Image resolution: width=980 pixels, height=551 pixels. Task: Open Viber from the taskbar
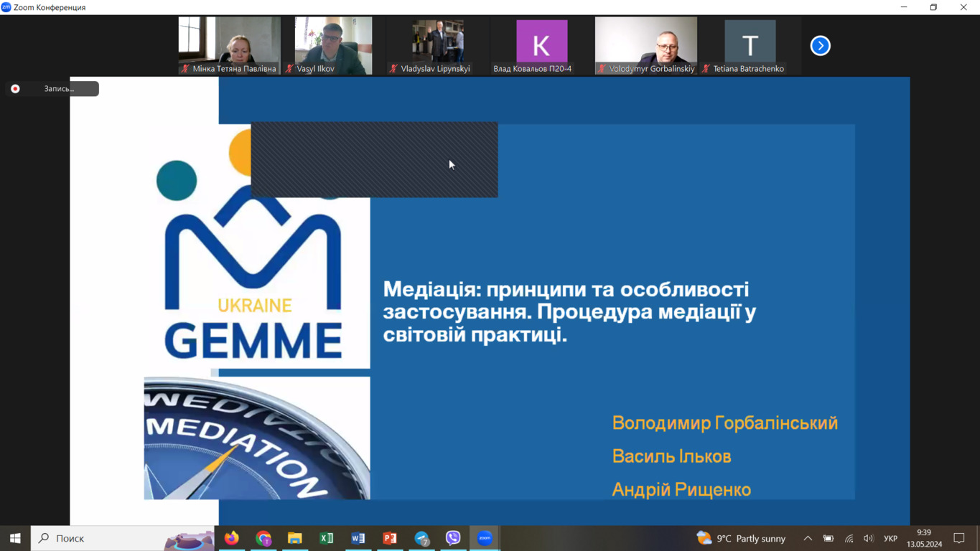click(453, 538)
